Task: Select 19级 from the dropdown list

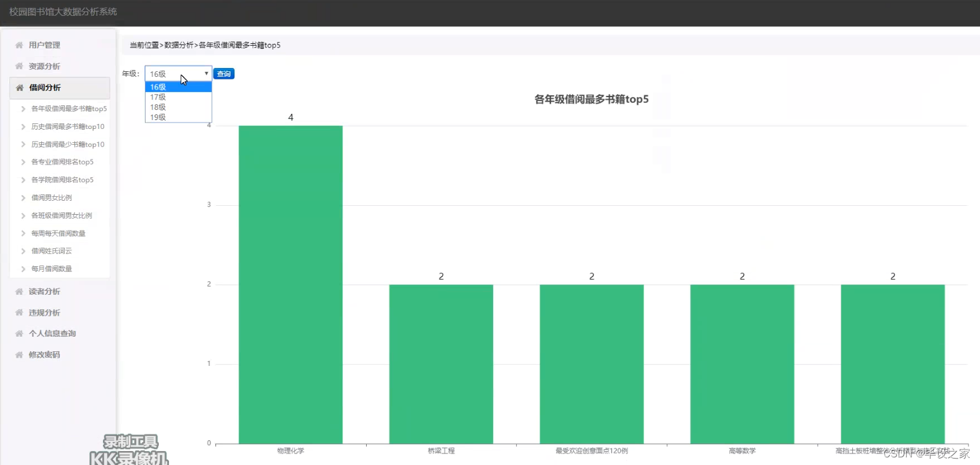Action: (x=179, y=118)
